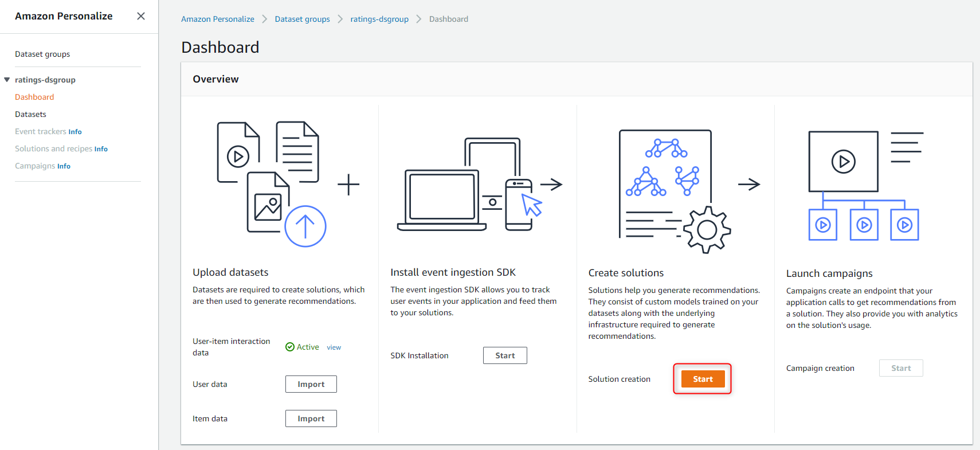Click the green Active status check icon
Screen dimensions: 980x450
pos(290,347)
